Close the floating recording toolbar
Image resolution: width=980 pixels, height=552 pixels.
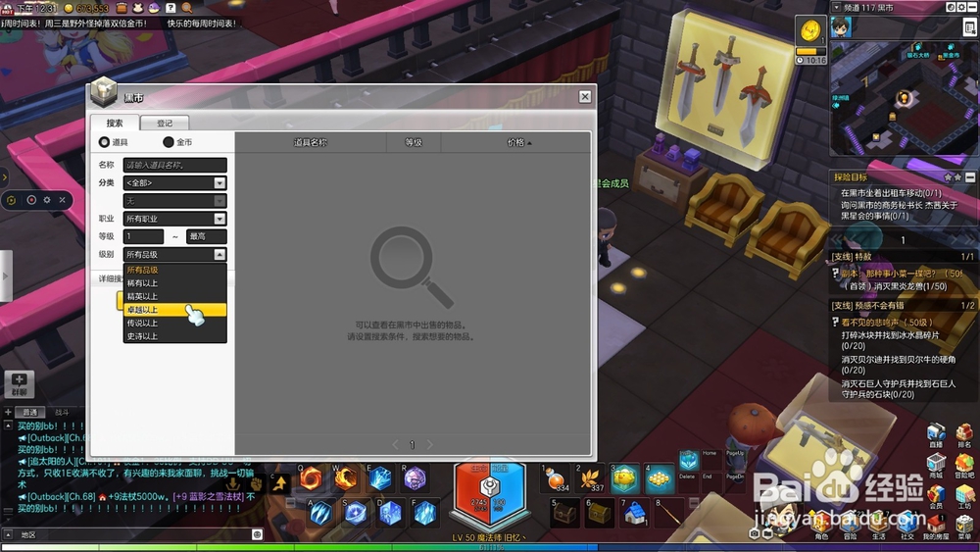click(x=62, y=200)
